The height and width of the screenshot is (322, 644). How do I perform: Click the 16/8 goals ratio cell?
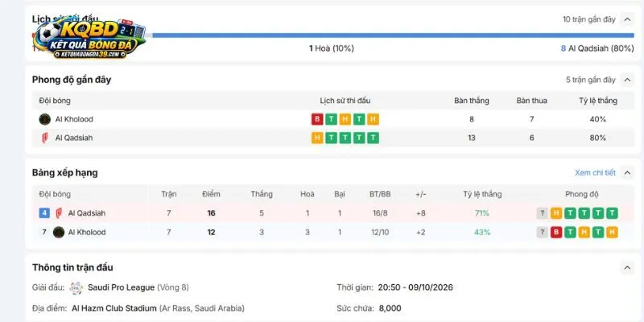378,213
